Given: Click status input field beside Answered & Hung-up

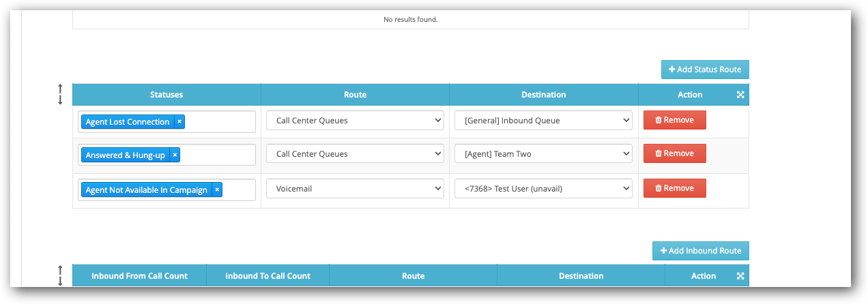Looking at the screenshot, I should coord(217,155).
